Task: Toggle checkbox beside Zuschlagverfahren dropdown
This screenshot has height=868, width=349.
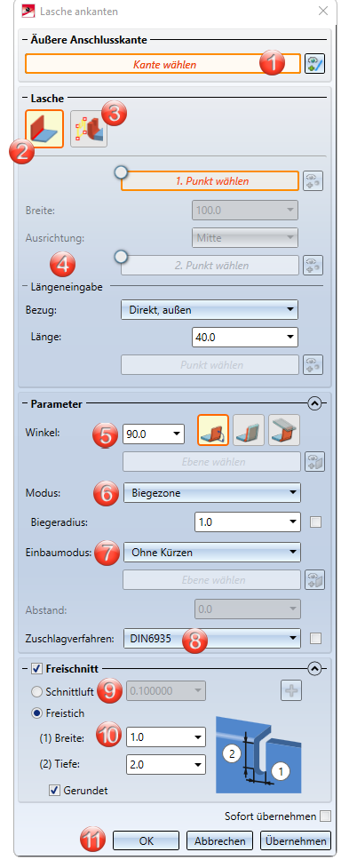Action: point(316,638)
